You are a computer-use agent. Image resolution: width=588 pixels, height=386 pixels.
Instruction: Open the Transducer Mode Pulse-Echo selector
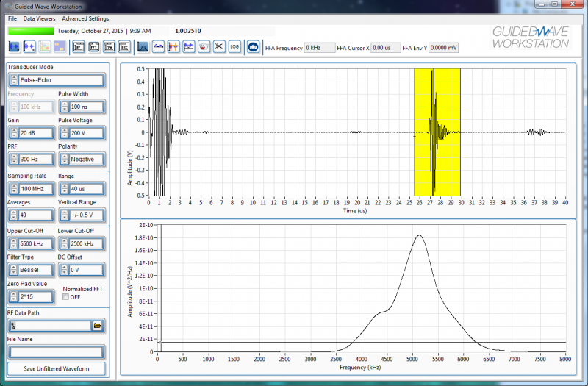tap(57, 79)
